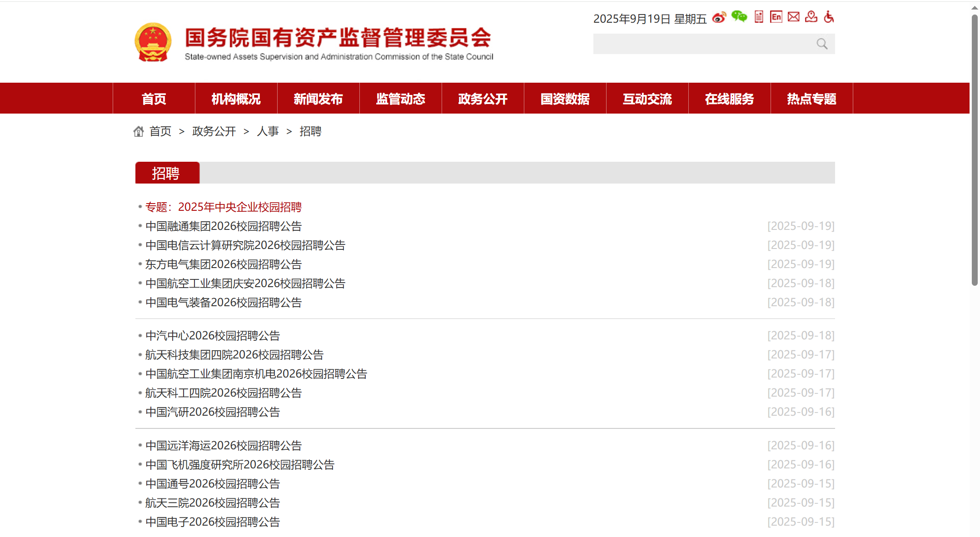Select the red 招聘 section tab
980x537 pixels.
167,173
